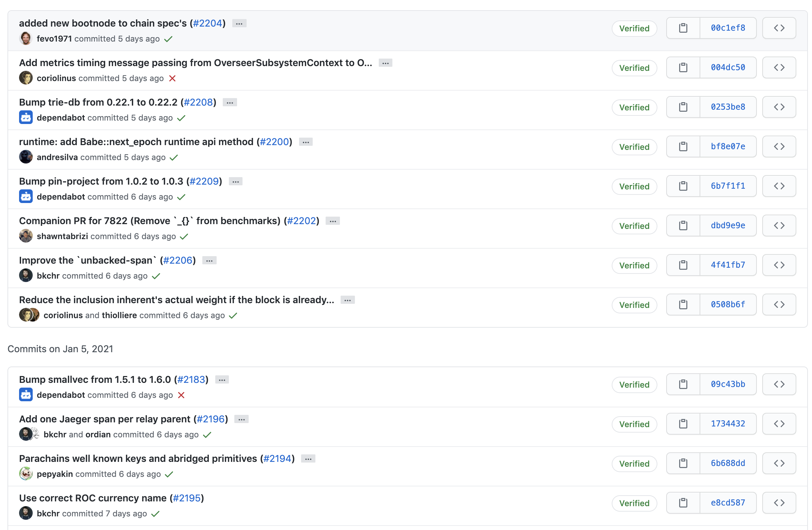
Task: Browse repository at commit e8cd587
Action: (x=779, y=503)
